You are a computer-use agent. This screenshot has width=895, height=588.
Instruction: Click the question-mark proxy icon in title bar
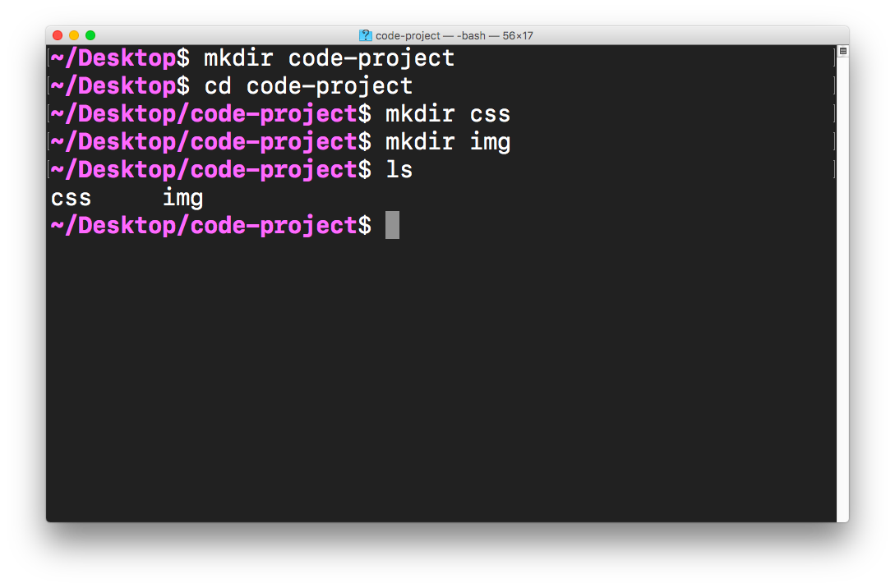[x=364, y=35]
